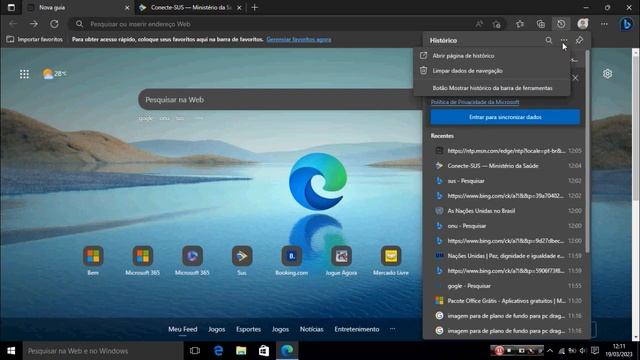Select Botão Mostrar histórico na barra option
The image size is (640, 360).
(x=491, y=88)
